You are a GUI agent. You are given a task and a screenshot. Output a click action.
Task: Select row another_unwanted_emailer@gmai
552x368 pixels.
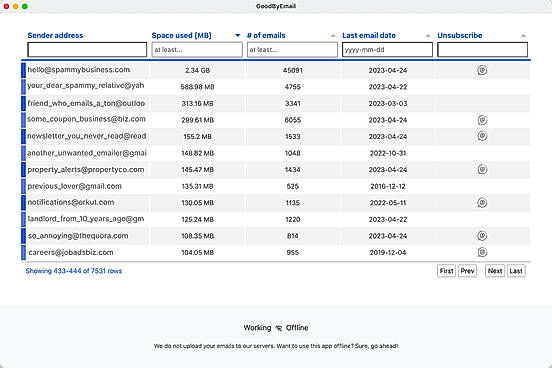click(276, 153)
